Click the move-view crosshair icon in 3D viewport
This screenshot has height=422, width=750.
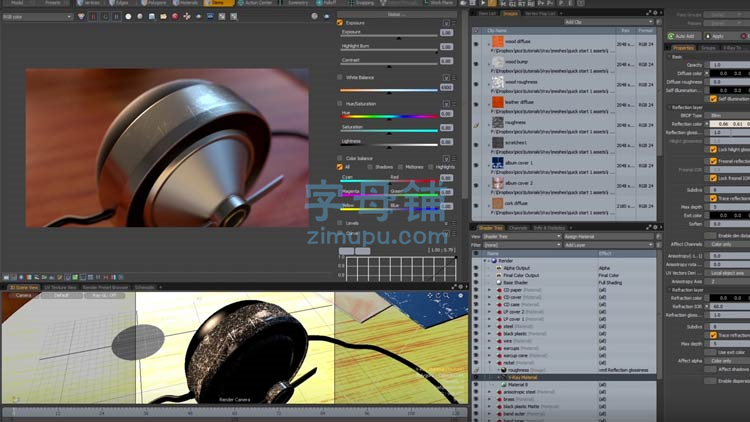coord(430,296)
